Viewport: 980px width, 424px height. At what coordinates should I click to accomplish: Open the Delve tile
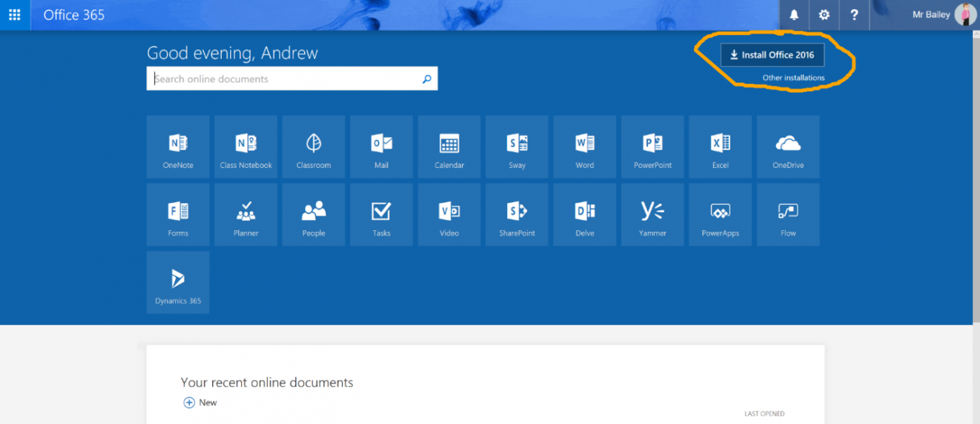584,215
